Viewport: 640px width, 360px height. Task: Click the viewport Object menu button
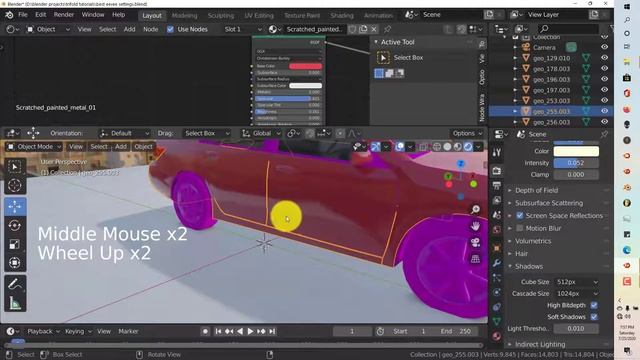tap(143, 147)
